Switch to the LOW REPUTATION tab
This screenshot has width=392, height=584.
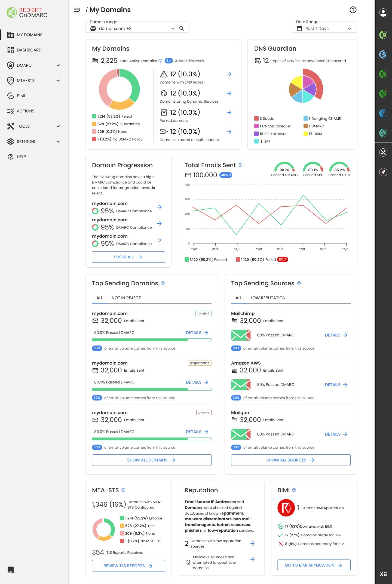click(x=268, y=298)
